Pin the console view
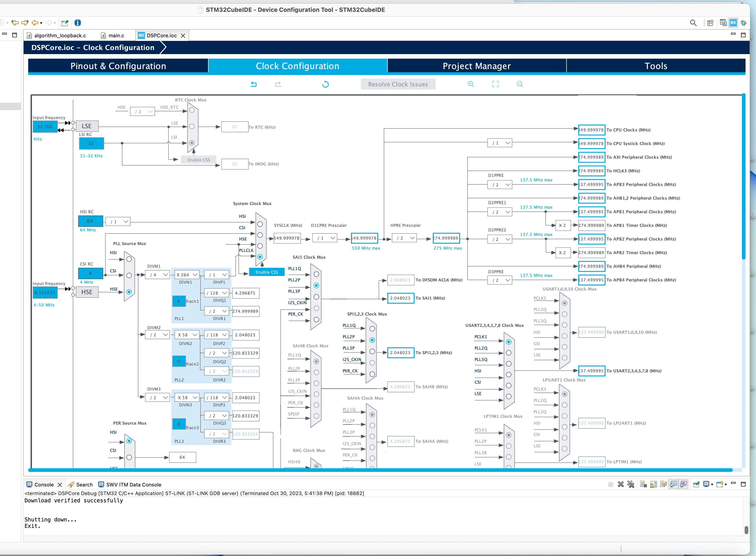 (696, 484)
